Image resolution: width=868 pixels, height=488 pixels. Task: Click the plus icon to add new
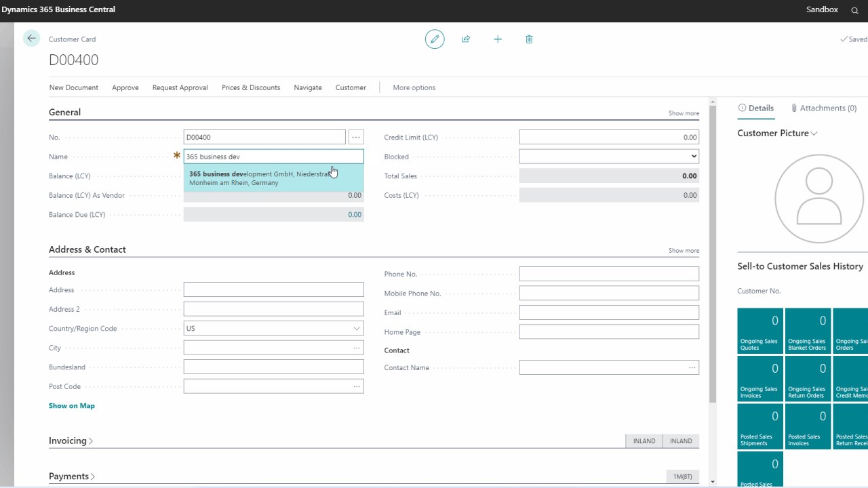coord(498,39)
